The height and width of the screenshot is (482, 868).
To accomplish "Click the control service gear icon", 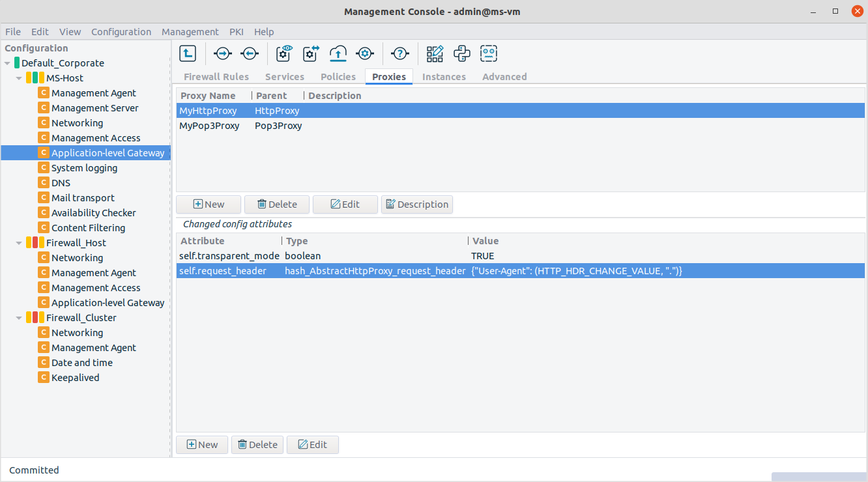I will pos(365,53).
